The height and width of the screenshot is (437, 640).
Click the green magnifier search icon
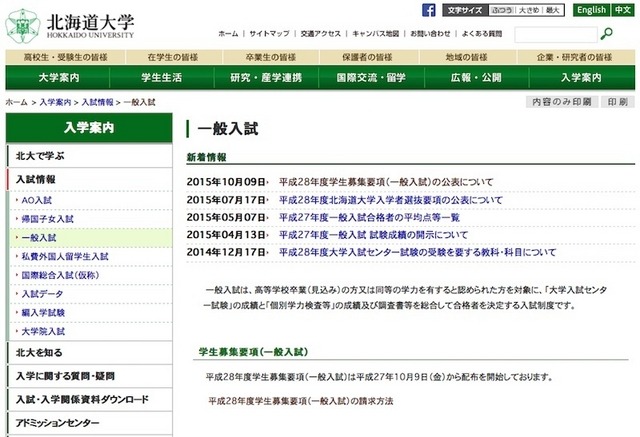pyautogui.click(x=606, y=34)
